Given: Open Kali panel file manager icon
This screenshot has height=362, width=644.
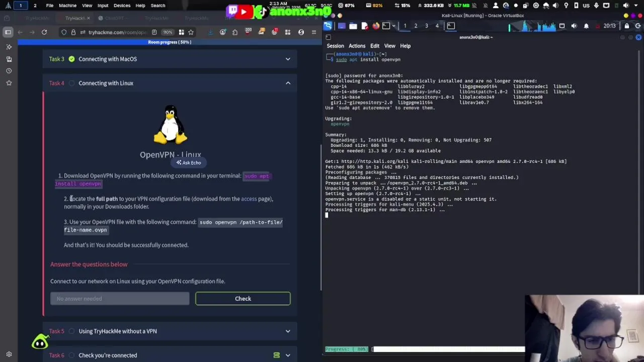Looking at the screenshot, I should [x=353, y=26].
